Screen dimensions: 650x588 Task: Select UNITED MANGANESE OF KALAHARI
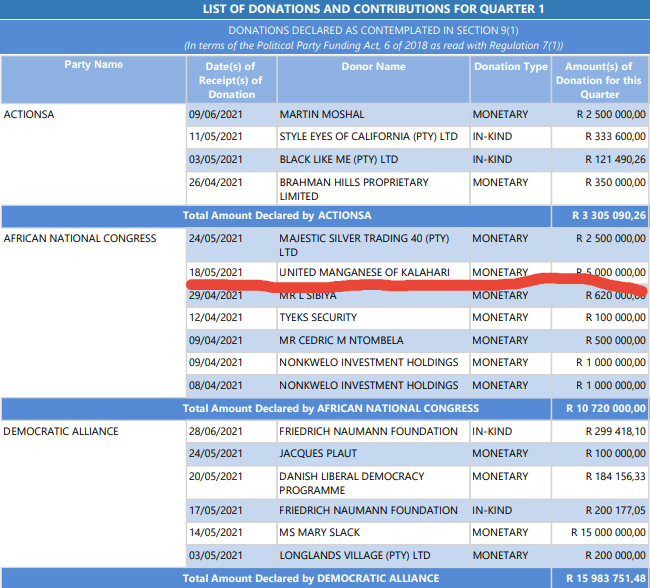point(364,272)
